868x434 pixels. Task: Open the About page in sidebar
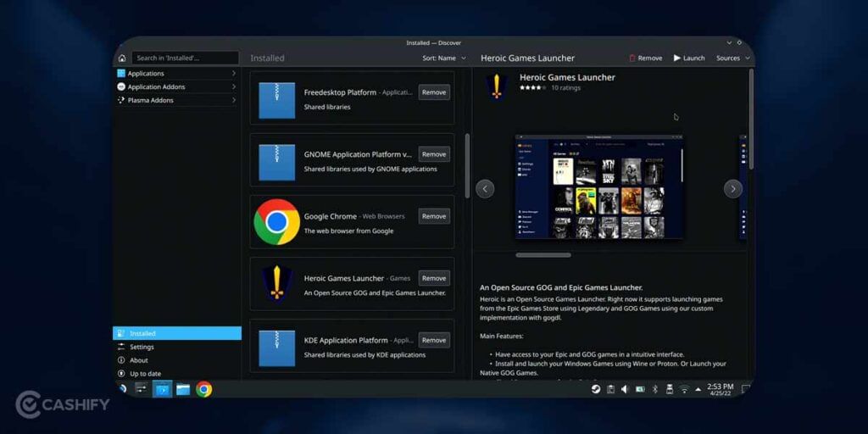[x=177, y=360]
